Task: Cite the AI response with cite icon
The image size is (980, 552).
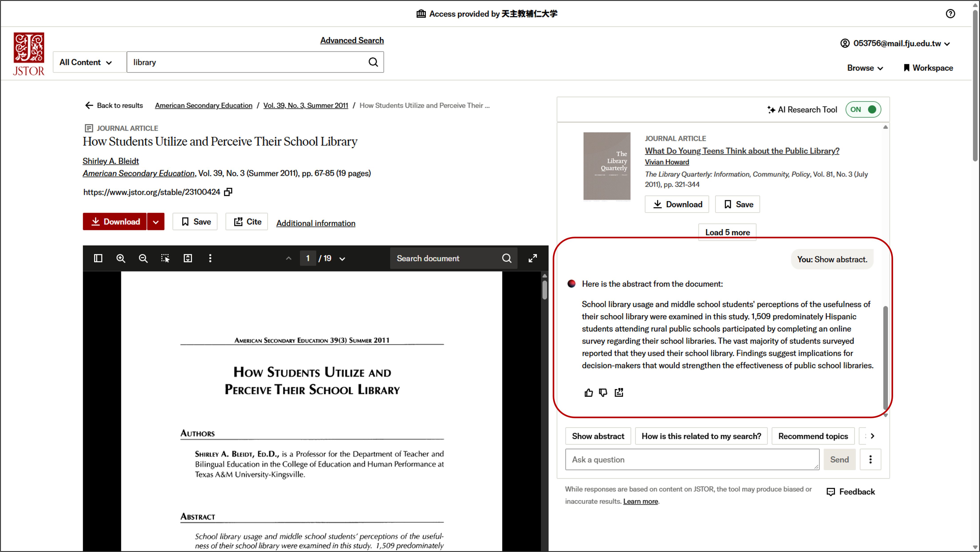Action: tap(619, 393)
